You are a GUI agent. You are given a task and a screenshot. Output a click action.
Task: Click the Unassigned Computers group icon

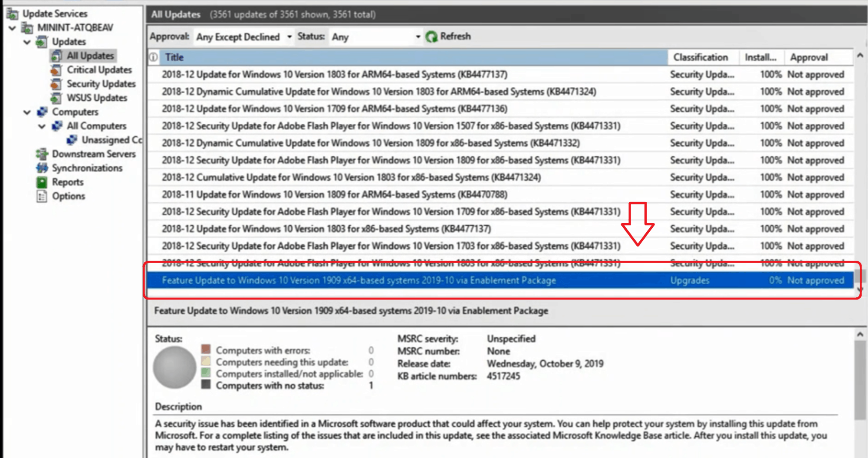(x=72, y=140)
